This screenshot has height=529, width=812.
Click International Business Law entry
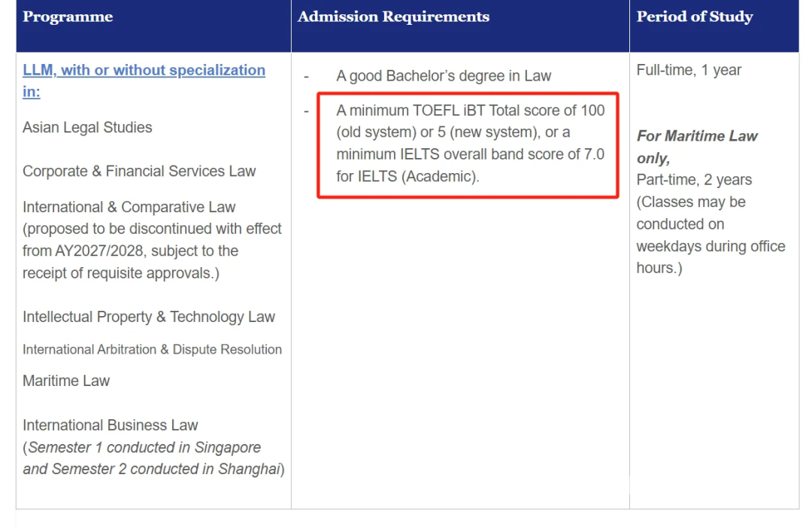pyautogui.click(x=111, y=425)
